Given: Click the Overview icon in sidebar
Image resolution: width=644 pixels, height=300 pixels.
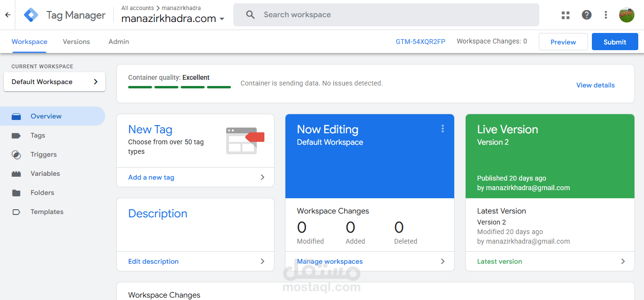Looking at the screenshot, I should pos(16,116).
